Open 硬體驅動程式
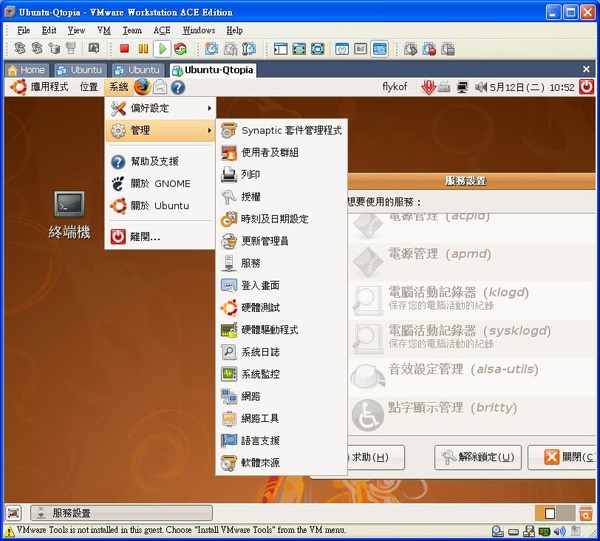Viewport: 600px width, 541px height. click(x=282, y=330)
